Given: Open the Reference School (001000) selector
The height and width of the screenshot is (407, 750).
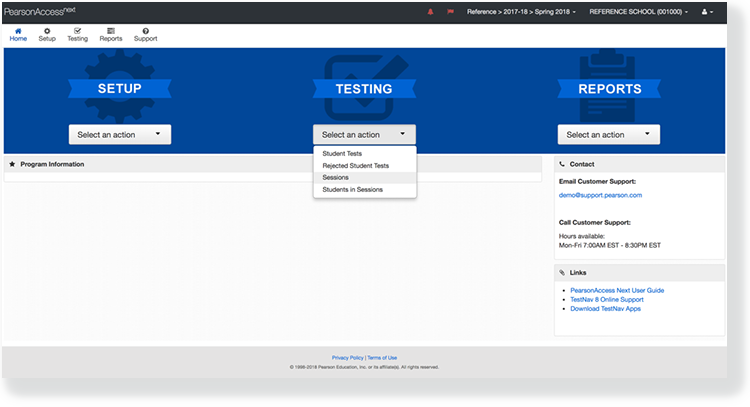Looking at the screenshot, I should (x=636, y=11).
